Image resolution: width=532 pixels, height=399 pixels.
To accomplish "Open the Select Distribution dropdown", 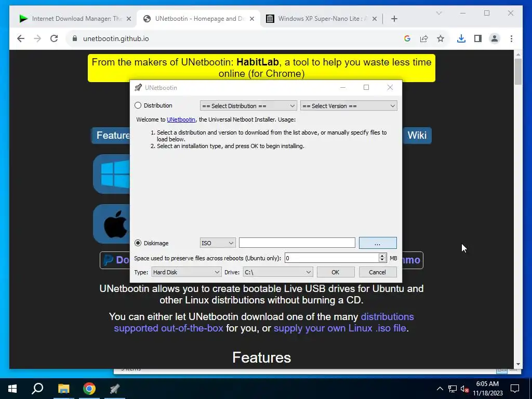I will click(248, 106).
